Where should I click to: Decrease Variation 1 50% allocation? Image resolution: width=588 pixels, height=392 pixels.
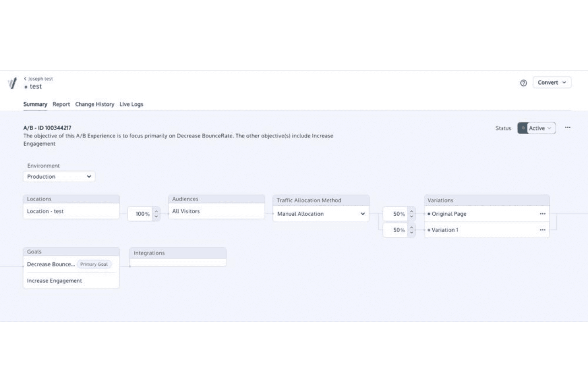tap(412, 233)
